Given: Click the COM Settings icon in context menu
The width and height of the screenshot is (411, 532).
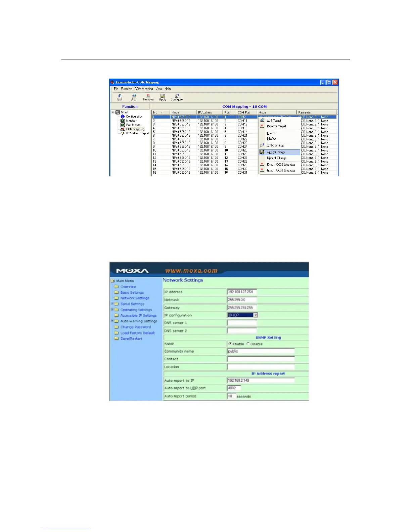Looking at the screenshot, I should tap(262, 145).
